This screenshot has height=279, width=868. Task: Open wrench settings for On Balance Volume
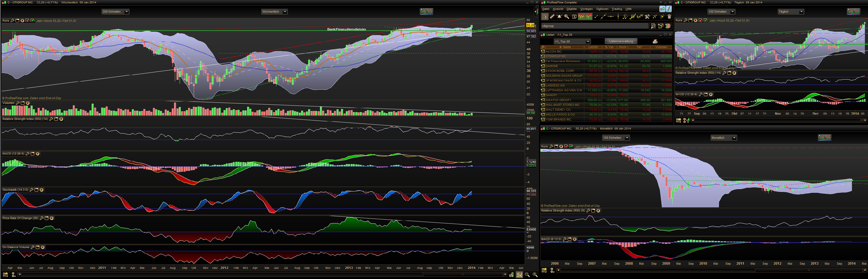pyautogui.click(x=33, y=247)
